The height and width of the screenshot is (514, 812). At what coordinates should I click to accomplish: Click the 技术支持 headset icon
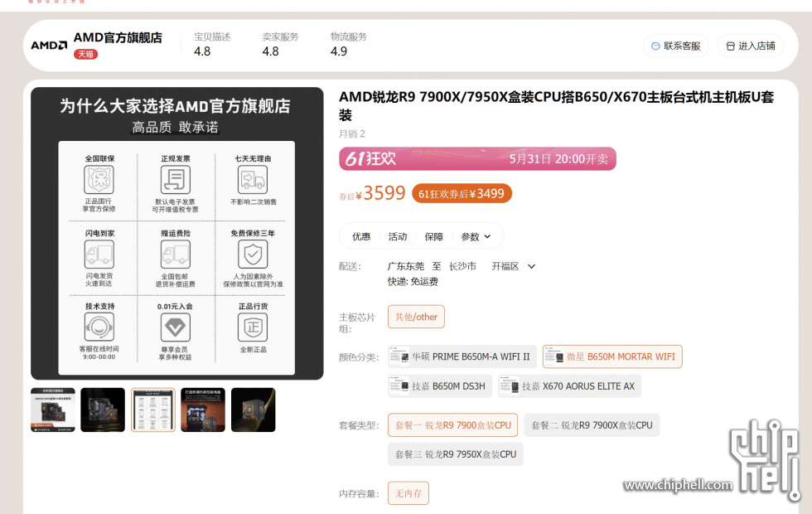(99, 327)
